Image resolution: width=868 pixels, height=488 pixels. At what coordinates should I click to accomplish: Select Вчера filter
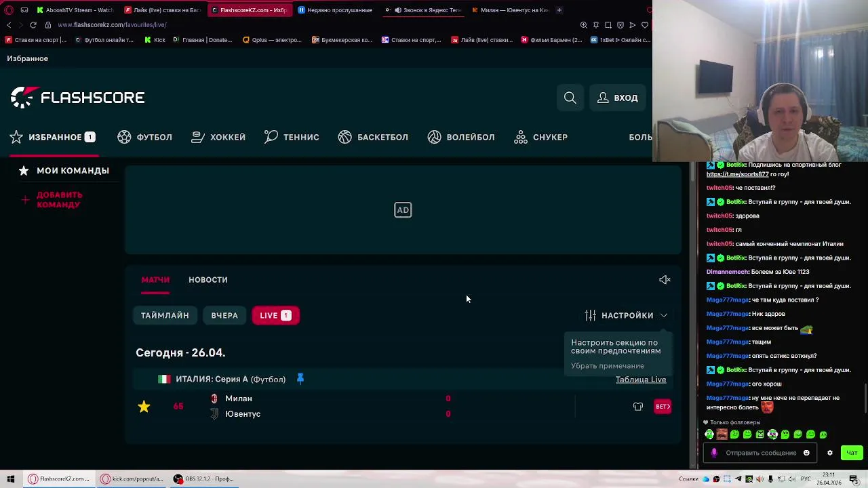pos(224,315)
